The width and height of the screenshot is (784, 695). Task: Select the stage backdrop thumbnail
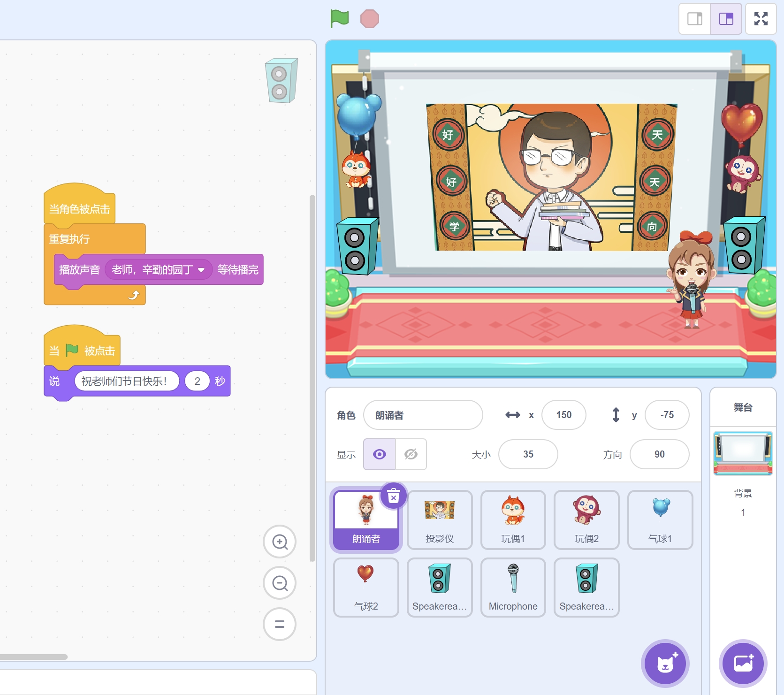743,453
